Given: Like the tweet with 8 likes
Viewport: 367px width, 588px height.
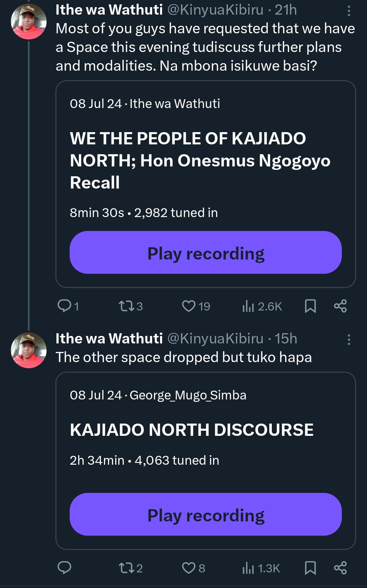Looking at the screenshot, I should 189,568.
